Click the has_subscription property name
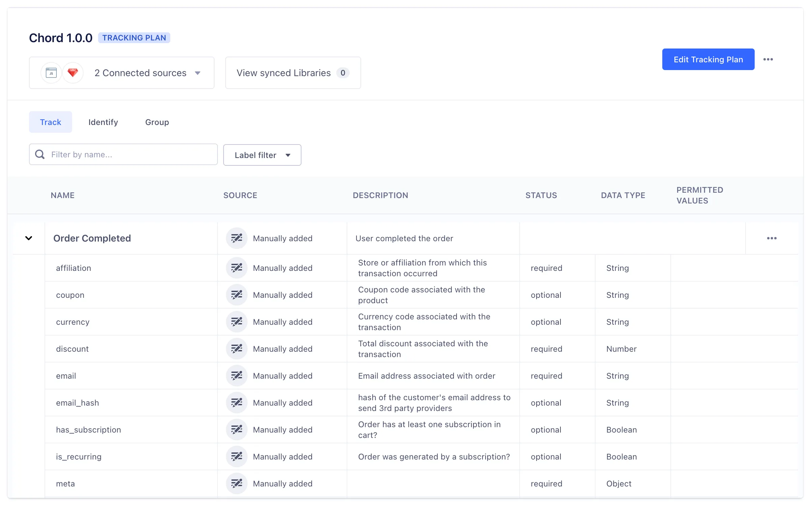Viewport: 812px width, 506px height. (88, 430)
